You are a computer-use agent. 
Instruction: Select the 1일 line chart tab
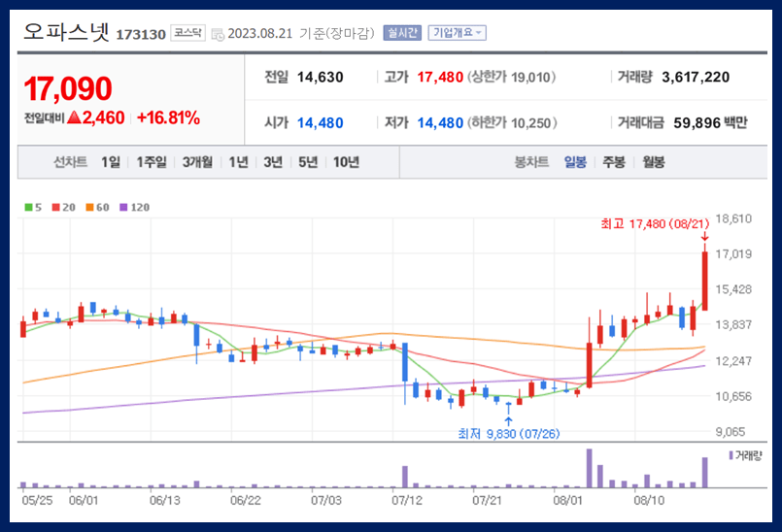[x=111, y=162]
